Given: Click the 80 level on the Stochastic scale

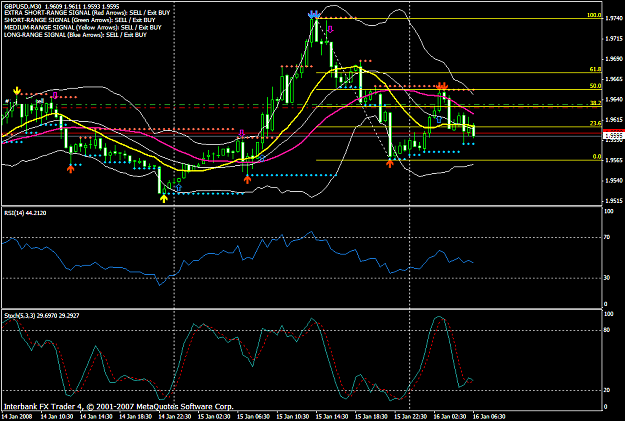Looking at the screenshot, I should 607,330.
